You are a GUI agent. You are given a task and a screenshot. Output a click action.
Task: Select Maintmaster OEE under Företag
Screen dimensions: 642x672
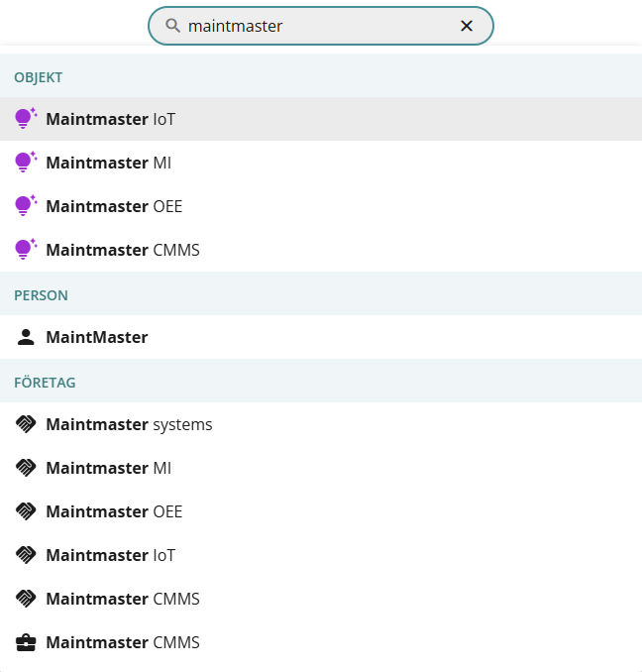click(321, 511)
